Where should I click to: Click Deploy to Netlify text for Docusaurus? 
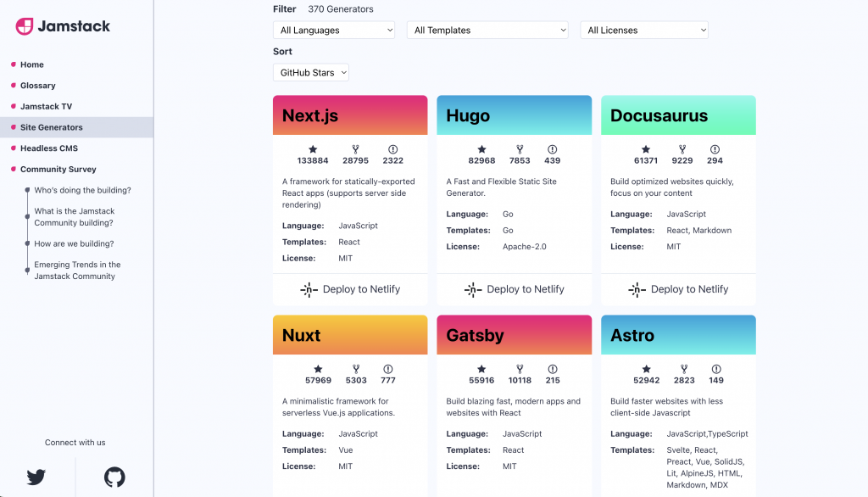click(690, 289)
